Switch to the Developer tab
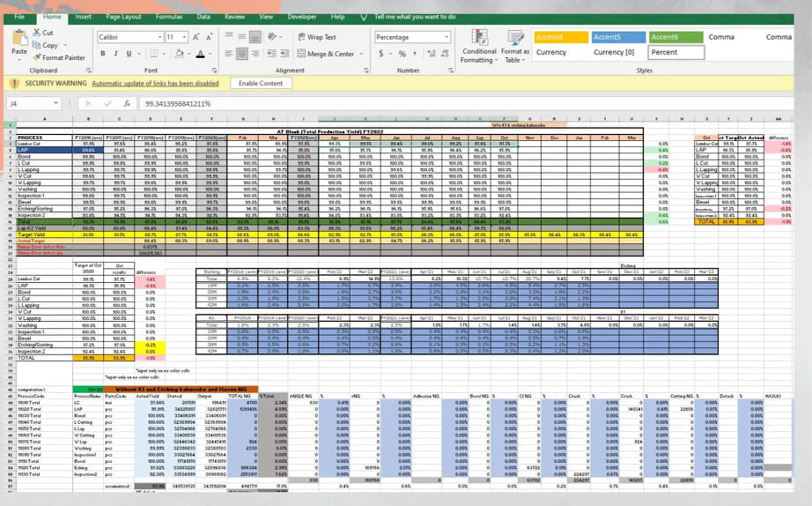The height and width of the screenshot is (506, 812). point(302,17)
